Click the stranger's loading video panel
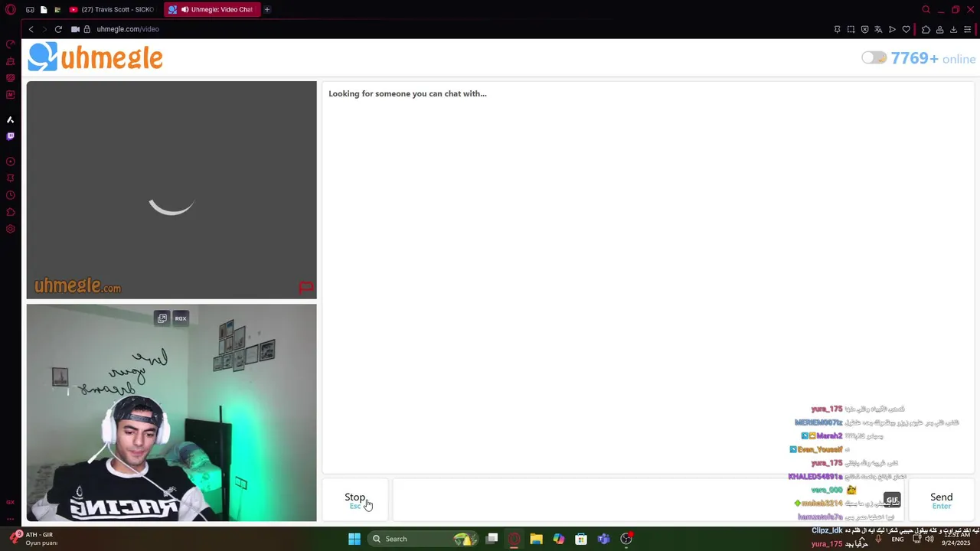980x551 pixels. coord(171,190)
